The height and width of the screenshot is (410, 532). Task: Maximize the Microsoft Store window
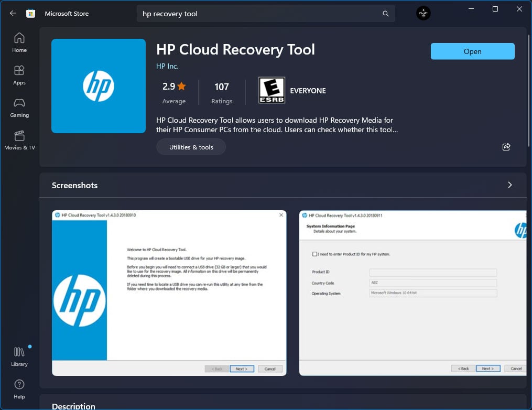pyautogui.click(x=495, y=9)
